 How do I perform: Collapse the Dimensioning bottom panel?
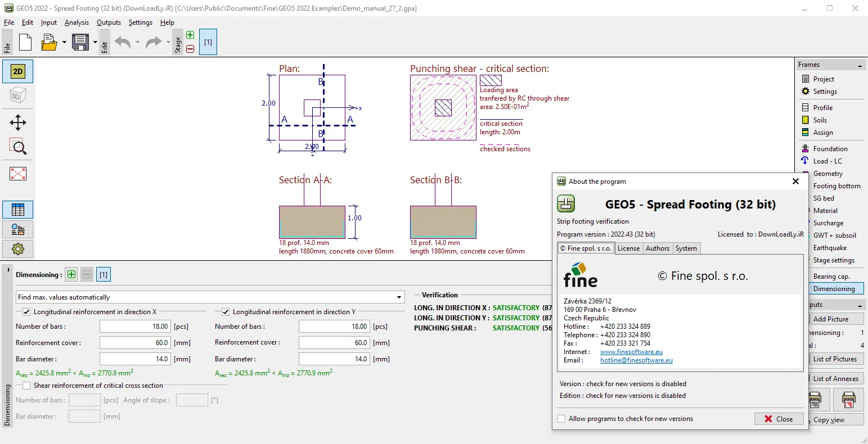pyautogui.click(x=7, y=270)
